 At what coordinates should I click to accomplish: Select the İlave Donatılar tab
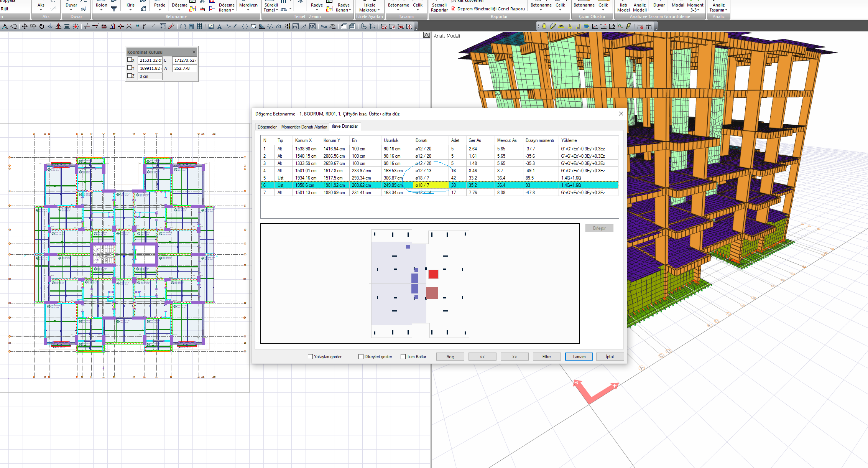click(345, 126)
